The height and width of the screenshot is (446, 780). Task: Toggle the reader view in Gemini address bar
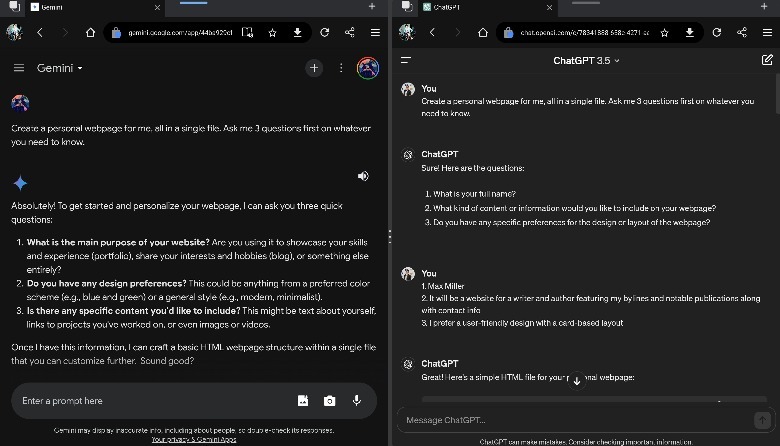tap(247, 32)
